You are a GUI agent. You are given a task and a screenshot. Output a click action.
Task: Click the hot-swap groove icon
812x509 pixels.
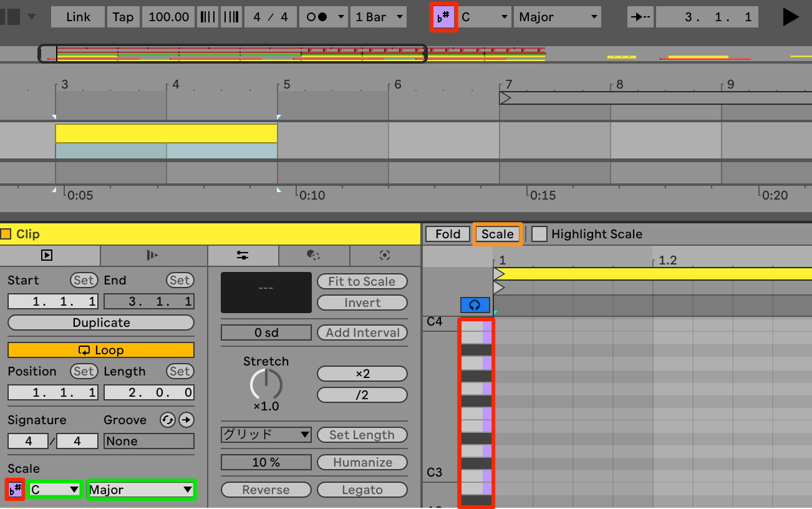[167, 420]
